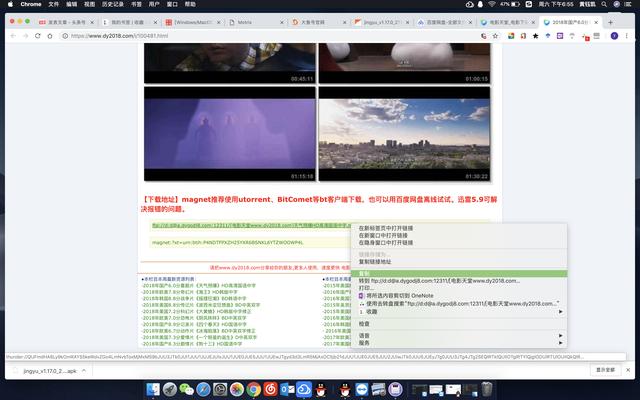Open the Trash in the Dock
Image resolution: width=640 pixels, height=400 pixels.
click(x=487, y=389)
